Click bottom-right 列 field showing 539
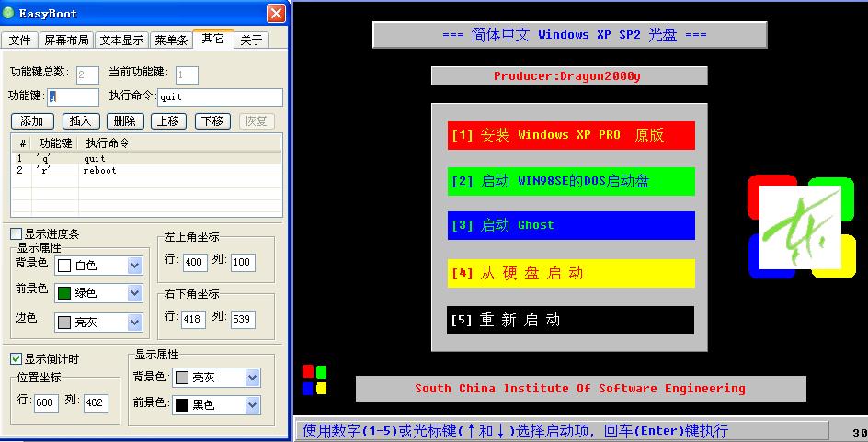The height and width of the screenshot is (442, 868). (x=243, y=319)
